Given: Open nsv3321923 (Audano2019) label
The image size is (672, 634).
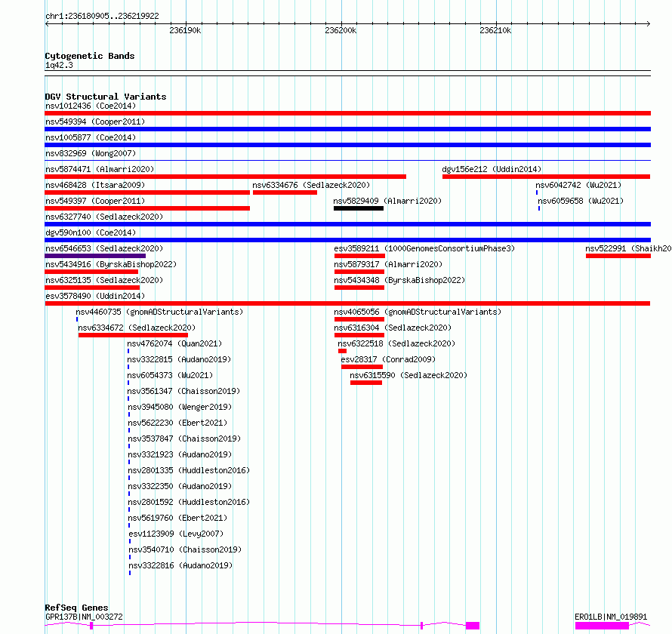Looking at the screenshot, I should (180, 454).
